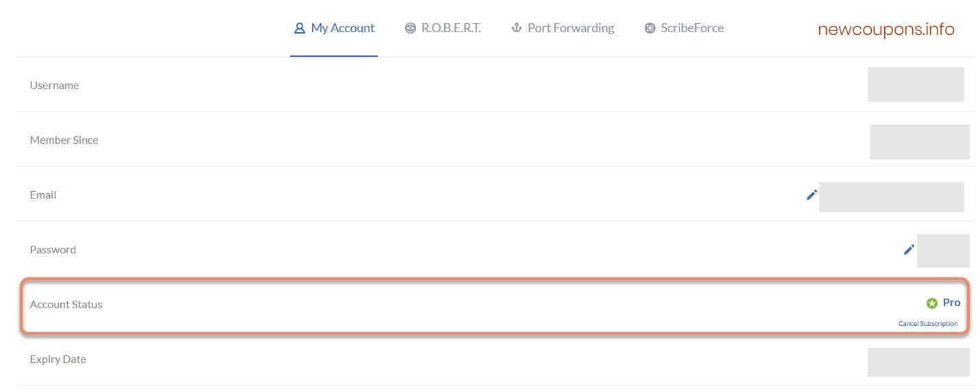The image size is (980, 391).
Task: Edit password using the pencil icon
Action: click(909, 250)
